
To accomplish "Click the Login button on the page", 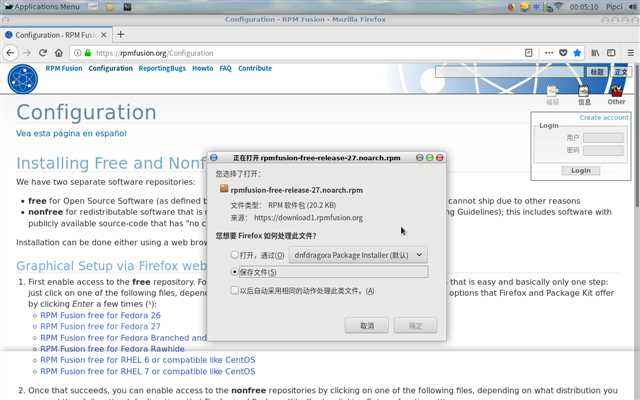I will (x=580, y=171).
